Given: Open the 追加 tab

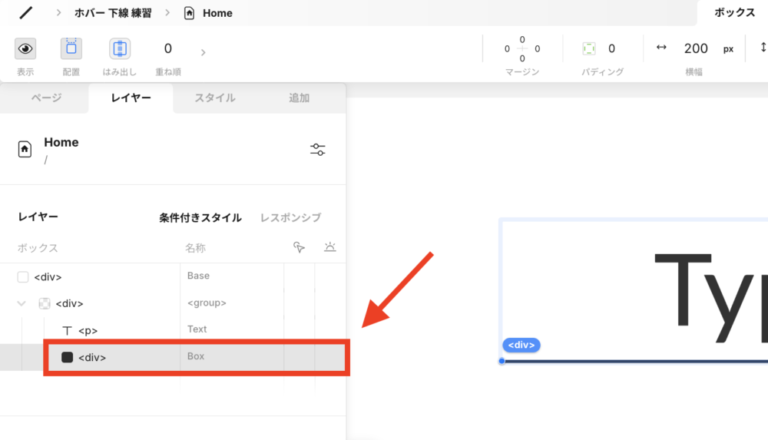Looking at the screenshot, I should point(299,98).
